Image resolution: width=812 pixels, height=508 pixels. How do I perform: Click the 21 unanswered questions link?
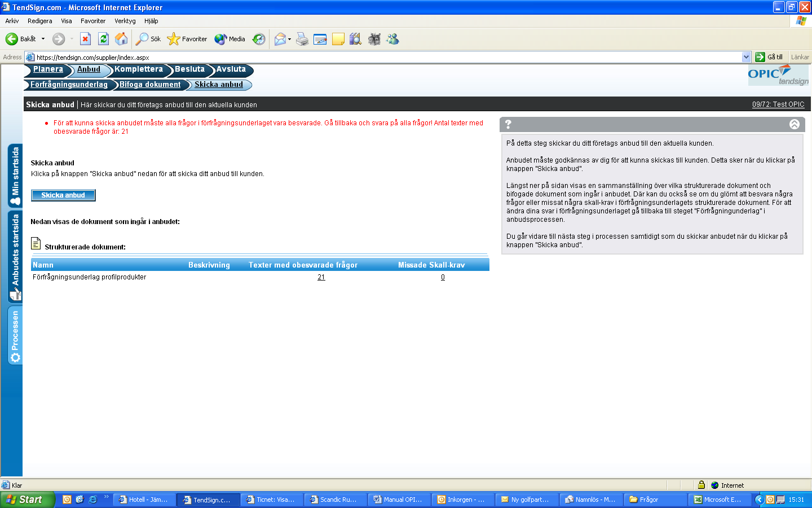321,277
